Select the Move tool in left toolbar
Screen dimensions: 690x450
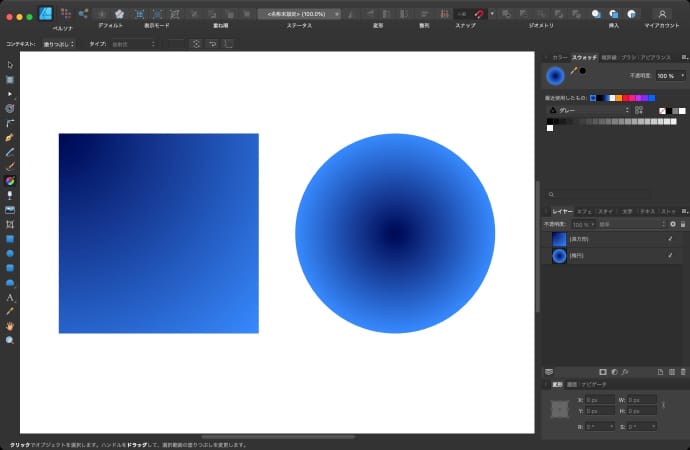point(10,65)
